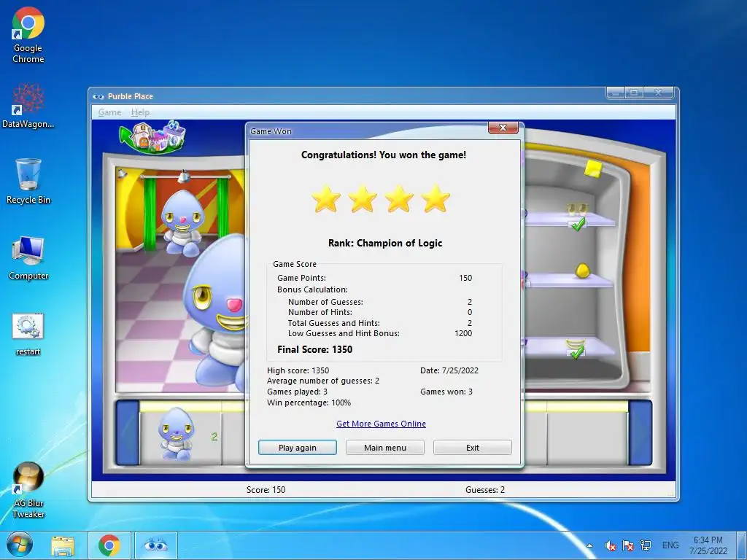
Task: Show hidden system tray icons
Action: click(589, 545)
